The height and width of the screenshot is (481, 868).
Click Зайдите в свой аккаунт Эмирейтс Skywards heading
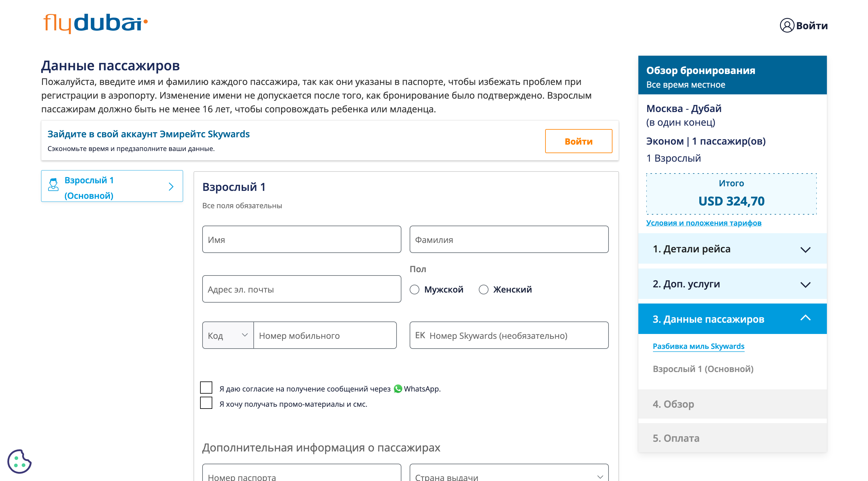click(x=149, y=134)
